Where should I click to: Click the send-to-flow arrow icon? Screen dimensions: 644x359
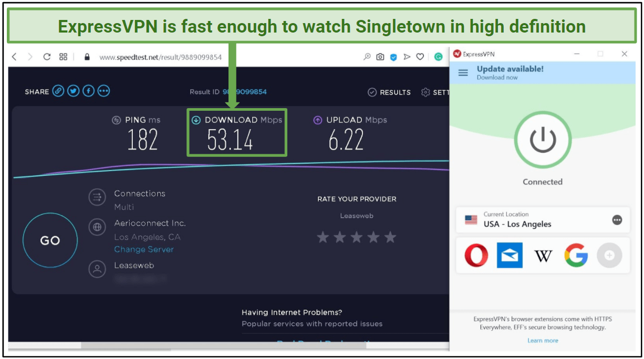tap(407, 57)
